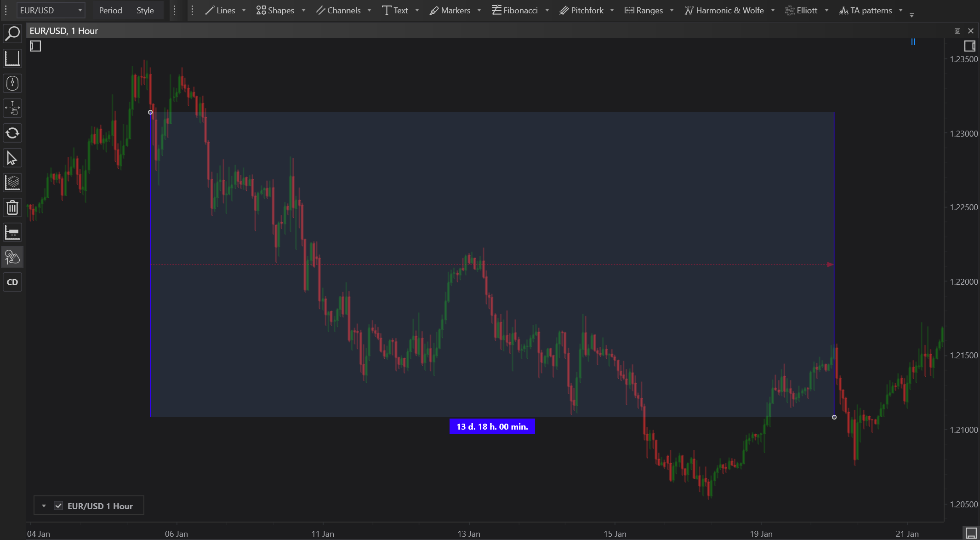Image resolution: width=980 pixels, height=540 pixels.
Task: Click the Ranges tool button
Action: coord(644,10)
